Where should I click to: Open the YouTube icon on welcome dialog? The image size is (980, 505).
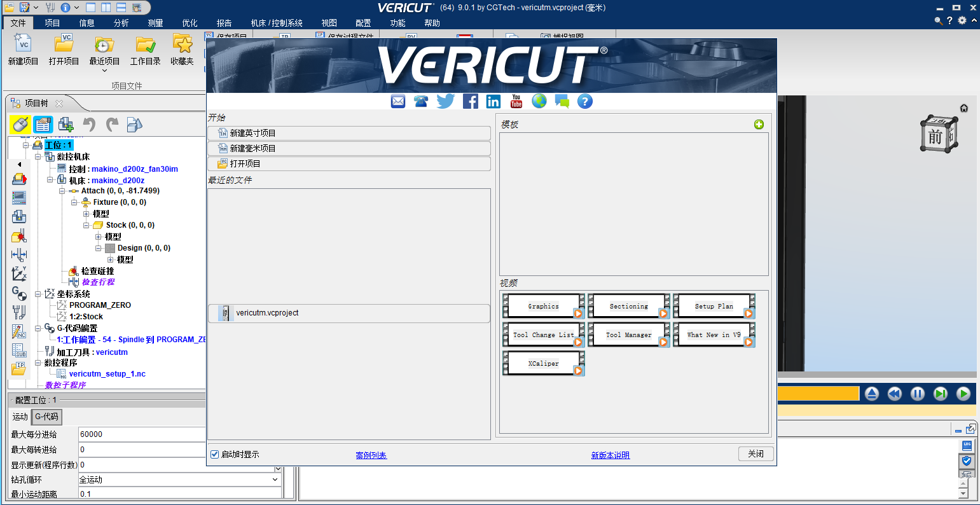click(x=516, y=101)
